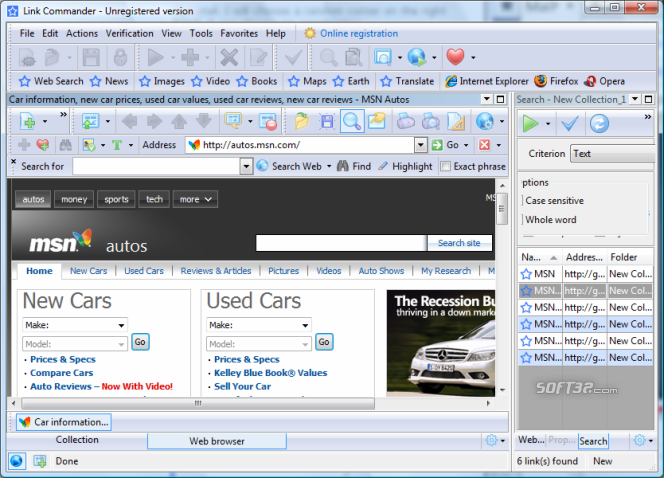
Task: Click the browser back arrow icon
Action: point(129,122)
